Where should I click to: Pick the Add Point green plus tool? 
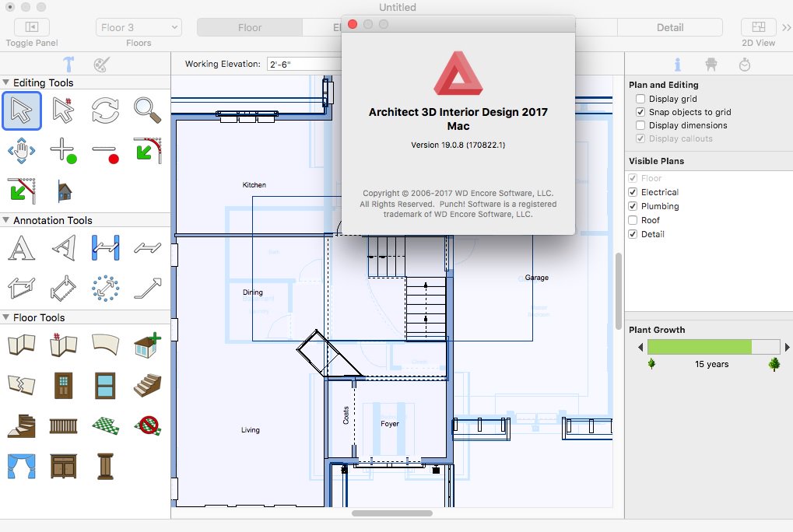click(63, 151)
